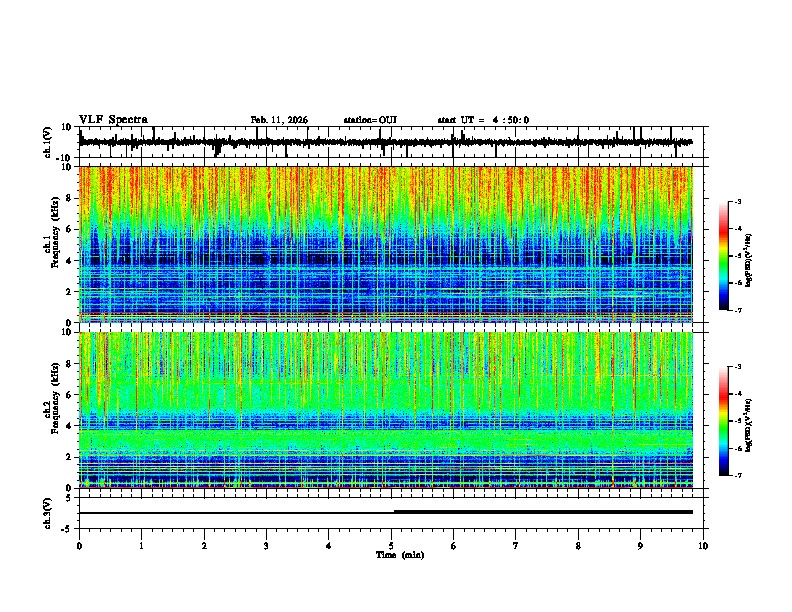The width and height of the screenshot is (792, 612).
Task: Click the "2" kHz tick on ch.2 frequency axis
Action: coord(69,457)
